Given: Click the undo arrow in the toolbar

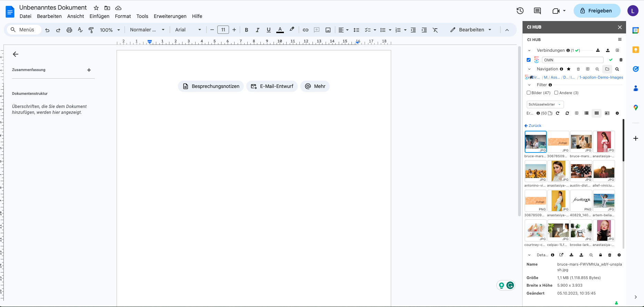Looking at the screenshot, I should 47,30.
